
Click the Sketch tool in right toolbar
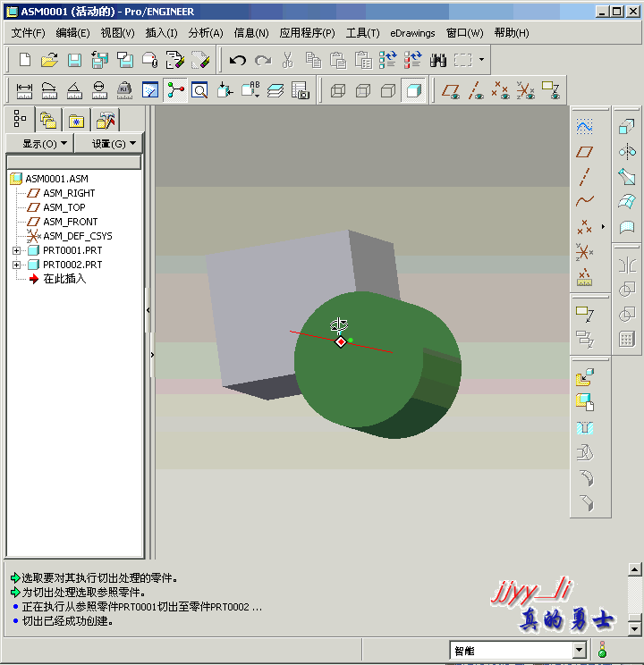click(x=585, y=126)
